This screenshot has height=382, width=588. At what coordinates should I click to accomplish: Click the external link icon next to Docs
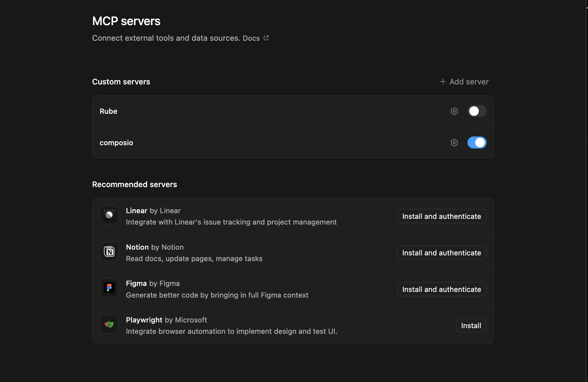[266, 38]
